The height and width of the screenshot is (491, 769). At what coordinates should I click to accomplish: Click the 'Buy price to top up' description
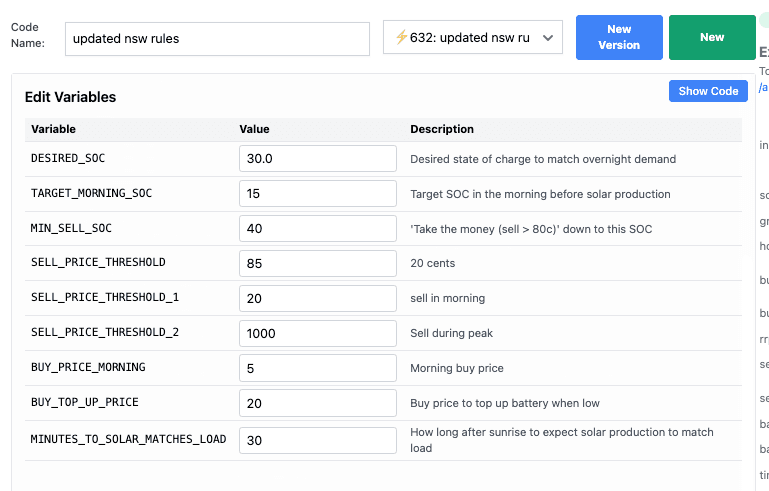(505, 403)
